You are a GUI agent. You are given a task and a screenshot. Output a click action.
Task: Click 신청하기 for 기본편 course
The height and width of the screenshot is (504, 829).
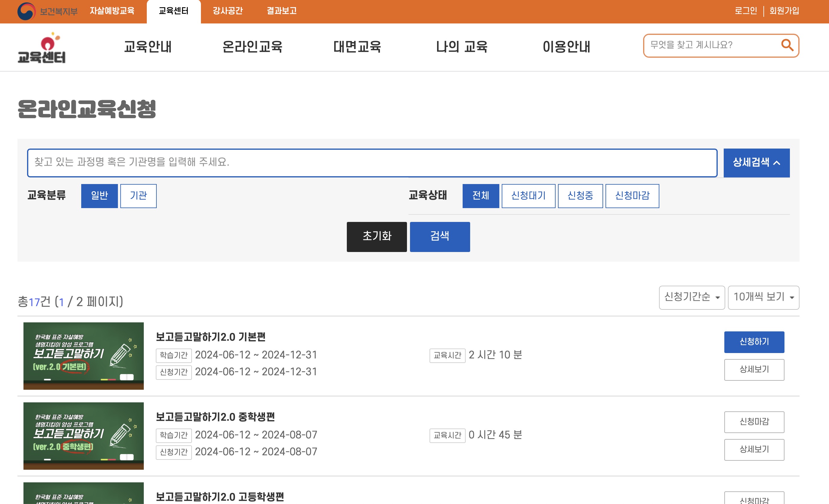coord(754,342)
